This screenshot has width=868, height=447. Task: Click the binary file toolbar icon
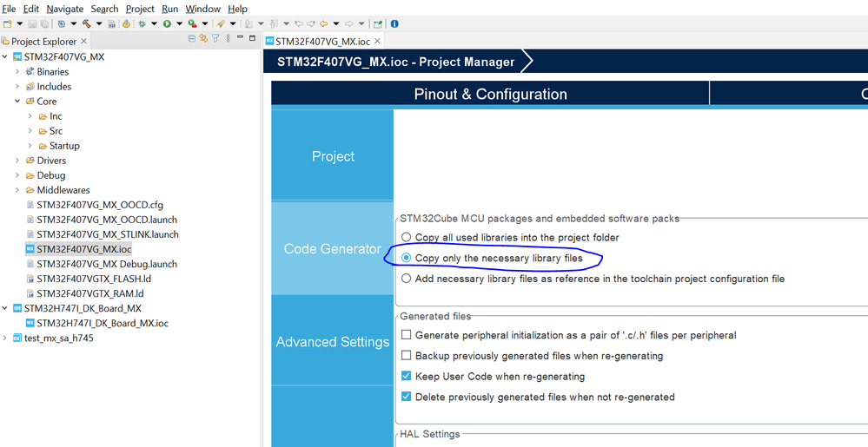[x=112, y=23]
